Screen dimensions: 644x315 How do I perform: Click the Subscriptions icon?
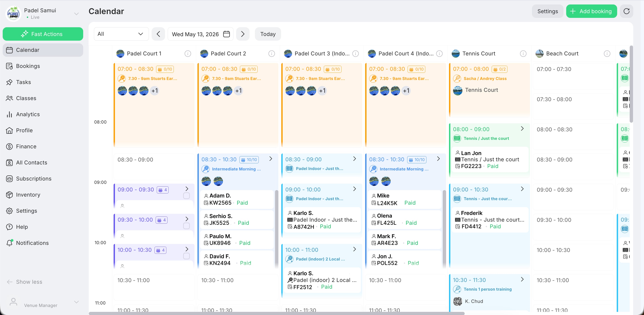click(9, 178)
